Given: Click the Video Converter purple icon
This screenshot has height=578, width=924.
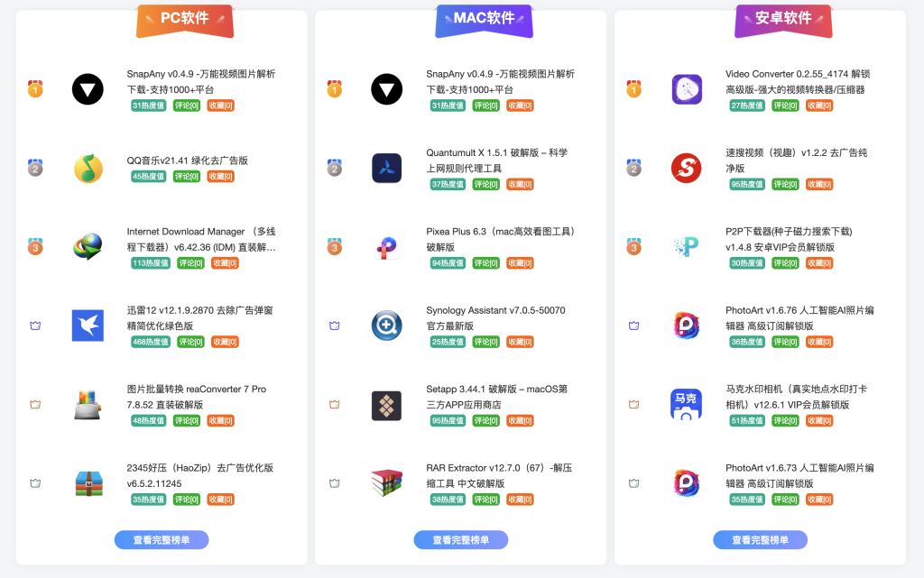Looking at the screenshot, I should pos(687,89).
